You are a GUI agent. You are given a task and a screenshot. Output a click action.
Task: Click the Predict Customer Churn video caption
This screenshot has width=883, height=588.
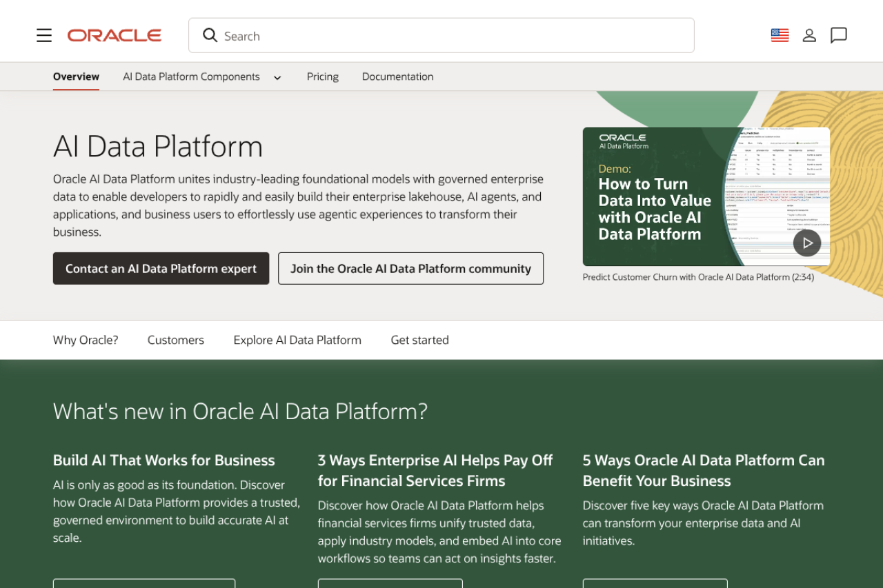point(698,277)
